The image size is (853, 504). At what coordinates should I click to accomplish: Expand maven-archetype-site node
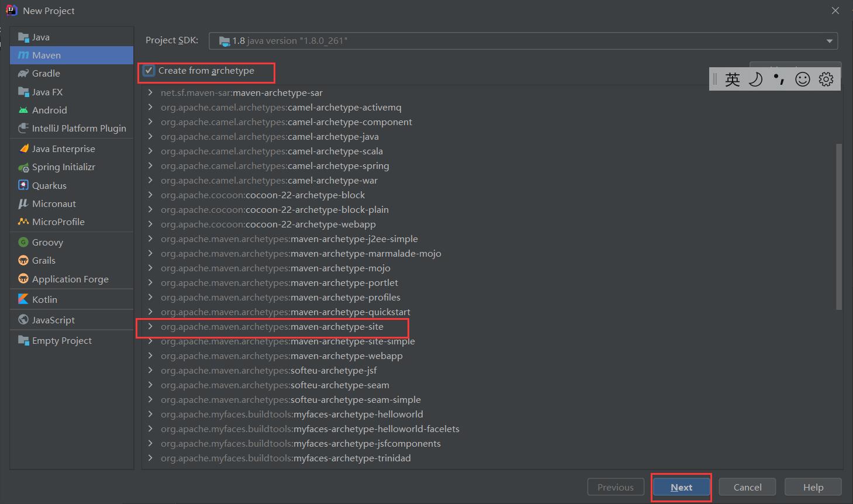point(150,326)
